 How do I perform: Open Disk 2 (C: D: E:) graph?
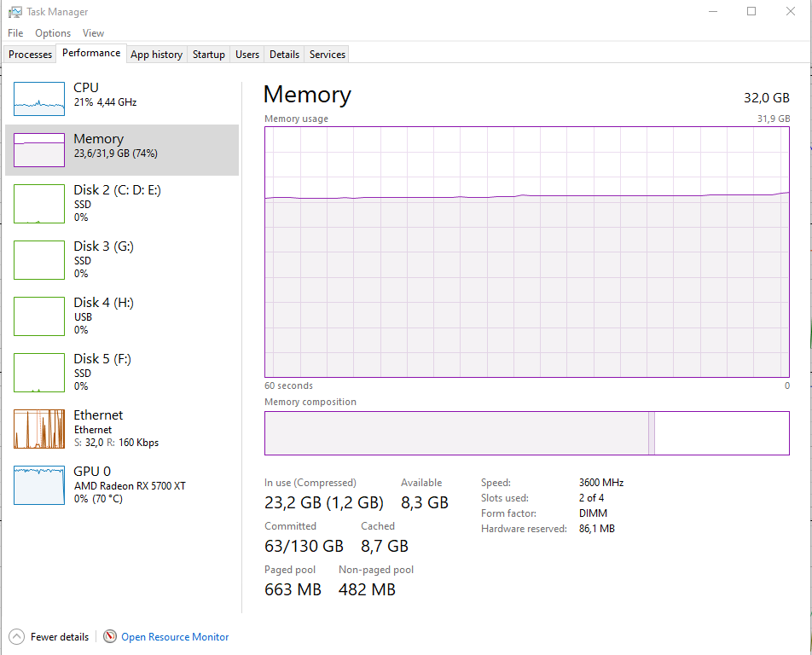point(39,203)
